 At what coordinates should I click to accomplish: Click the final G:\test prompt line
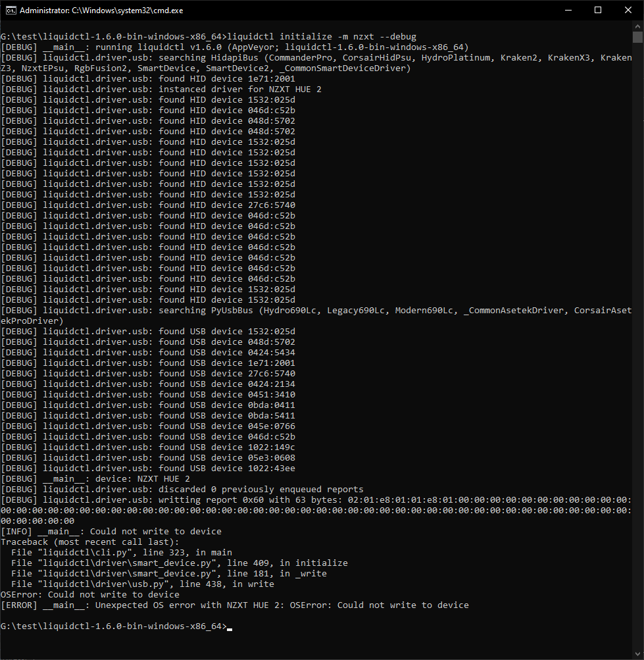[x=112, y=626]
